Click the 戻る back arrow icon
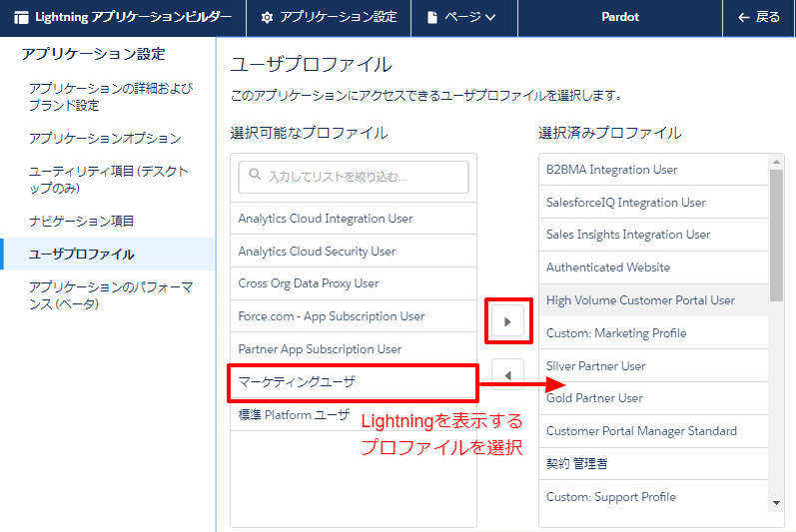The height and width of the screenshot is (532, 796). click(744, 18)
